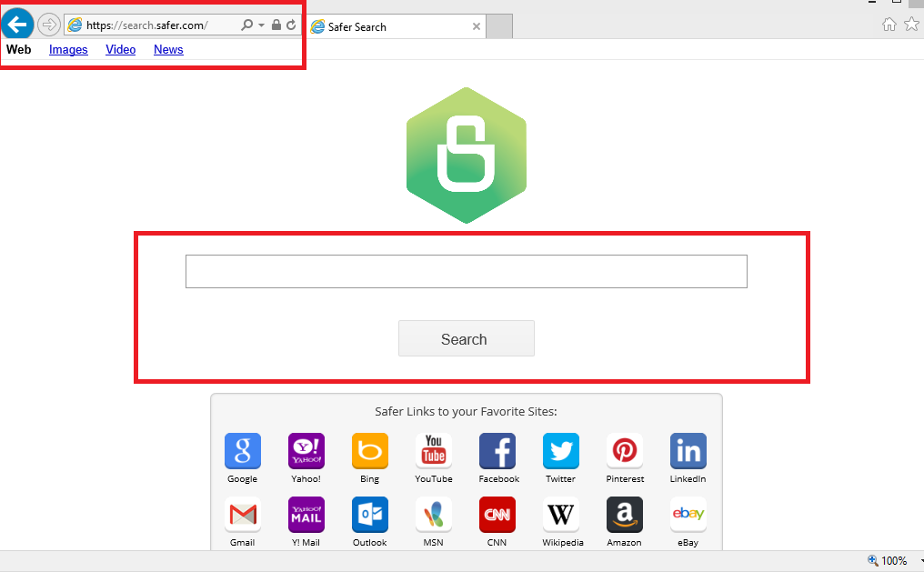Click the Safer Search hexagon logo

click(467, 156)
